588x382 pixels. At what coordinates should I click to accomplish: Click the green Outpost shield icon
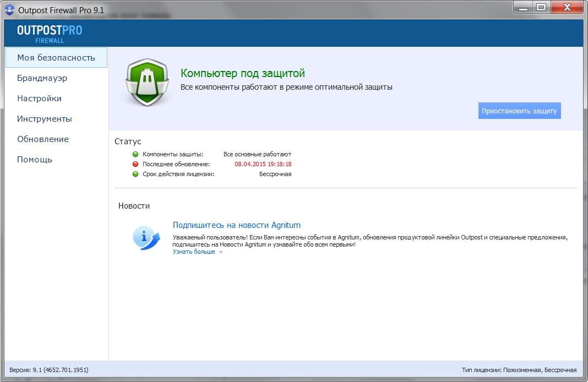click(147, 83)
